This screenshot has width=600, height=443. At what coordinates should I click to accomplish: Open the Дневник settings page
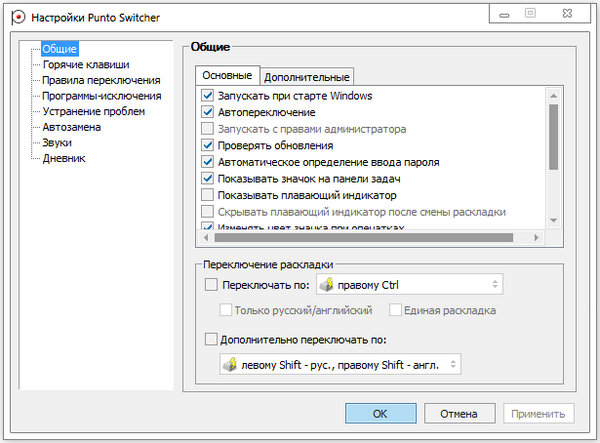64,158
